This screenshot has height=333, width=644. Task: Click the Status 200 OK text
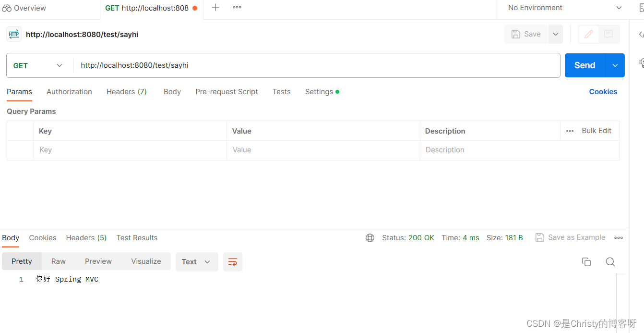coord(408,238)
